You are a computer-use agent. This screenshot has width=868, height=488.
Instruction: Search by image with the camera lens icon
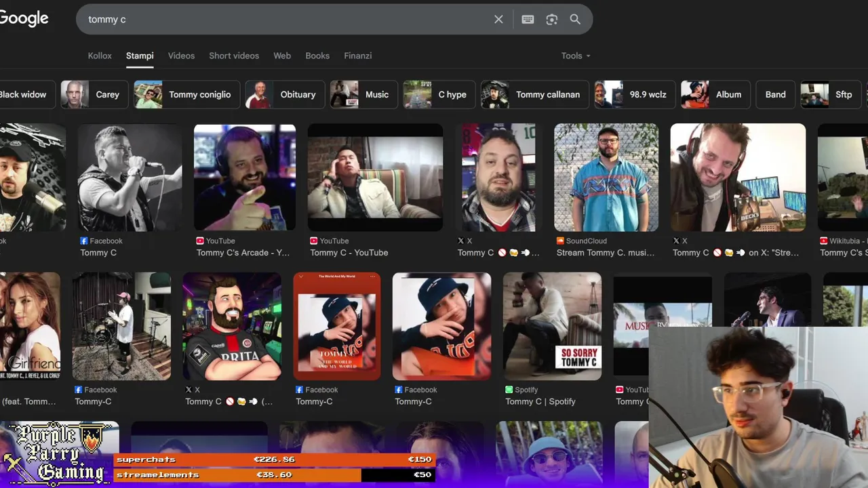tap(551, 20)
